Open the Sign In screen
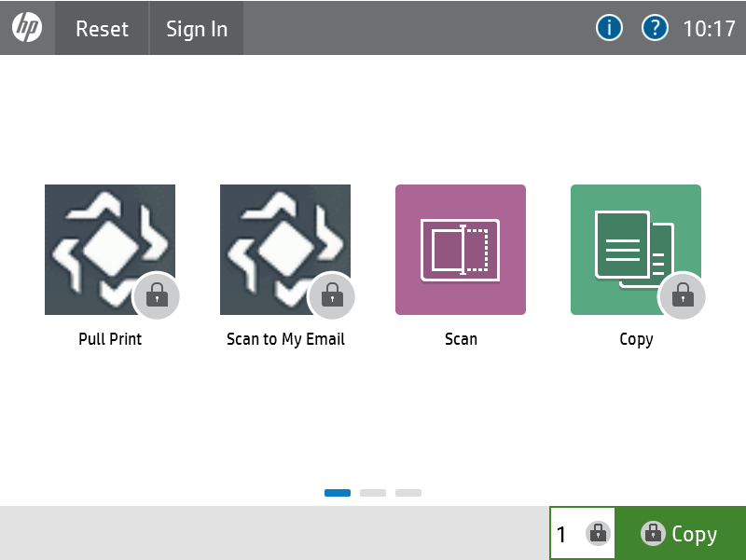This screenshot has height=560, width=746. point(197,29)
